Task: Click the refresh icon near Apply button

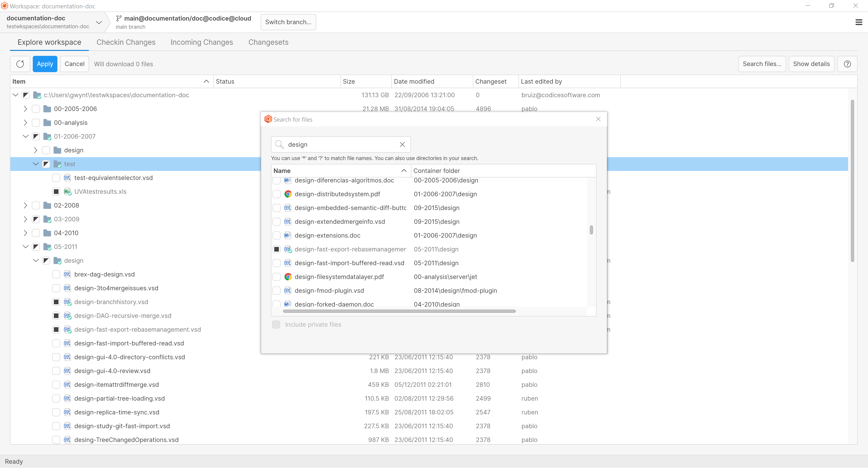Action: (x=20, y=64)
